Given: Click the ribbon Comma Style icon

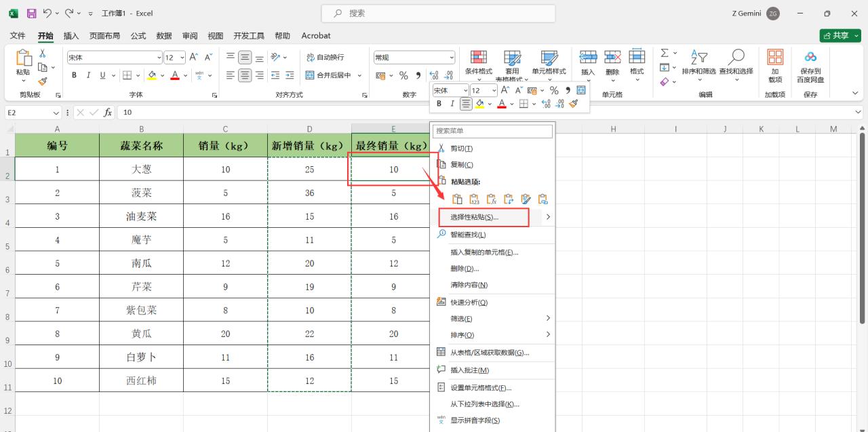Looking at the screenshot, I should point(418,75).
